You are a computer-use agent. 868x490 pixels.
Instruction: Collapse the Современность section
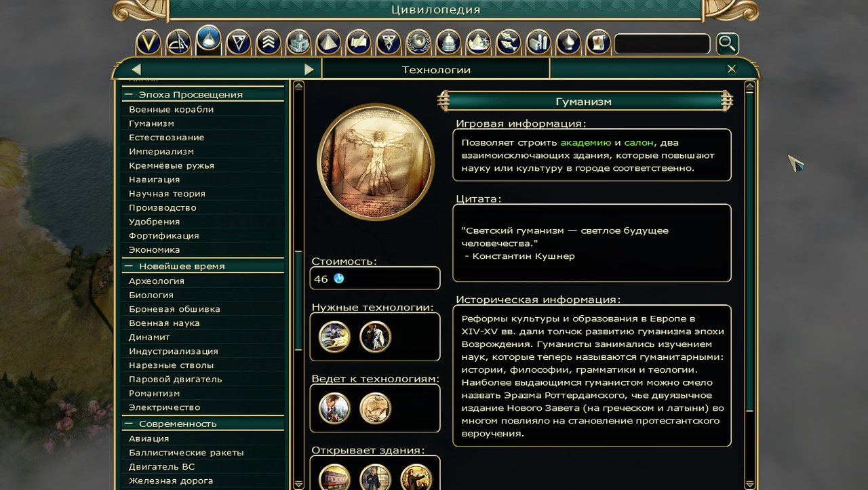pos(128,424)
